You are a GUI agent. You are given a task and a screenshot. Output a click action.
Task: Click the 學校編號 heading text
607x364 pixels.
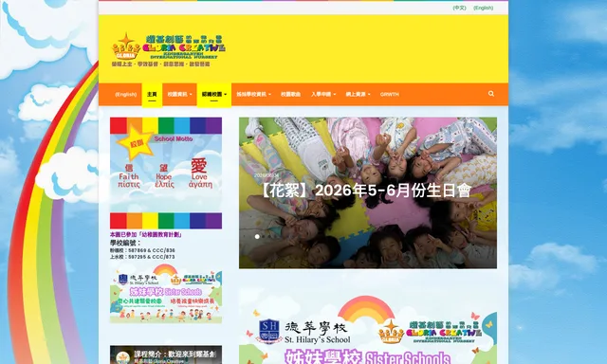coord(126,243)
